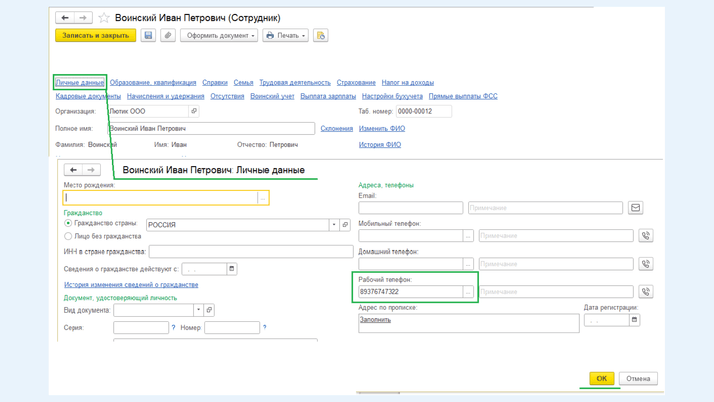
Task: Expand the citizenship country dropdown list
Action: [334, 225]
